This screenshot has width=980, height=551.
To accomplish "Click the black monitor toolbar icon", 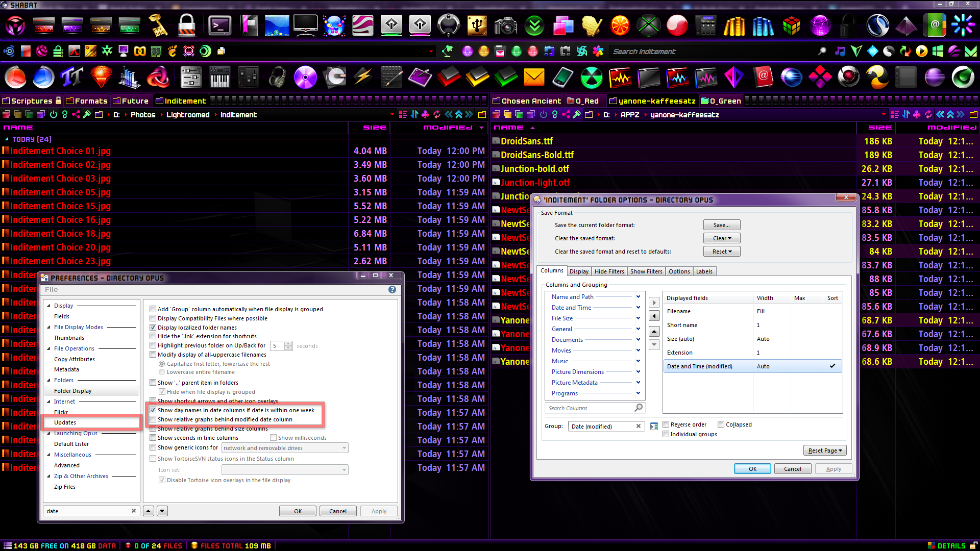I will coord(306,25).
